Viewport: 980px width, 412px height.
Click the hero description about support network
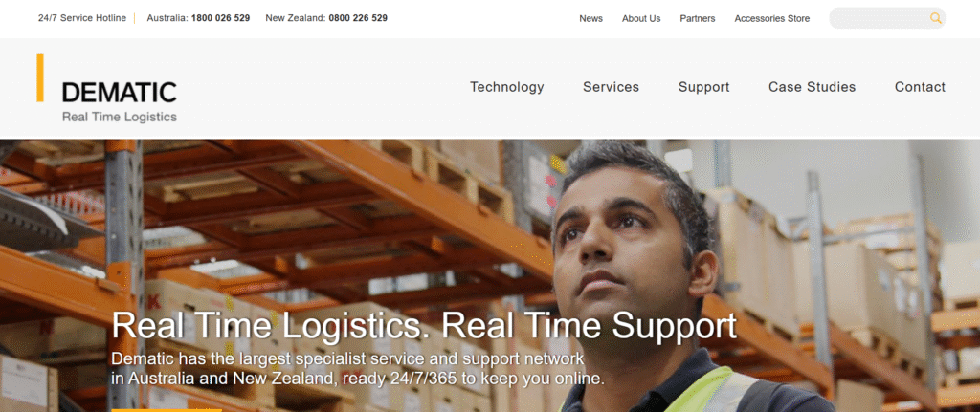click(358, 369)
